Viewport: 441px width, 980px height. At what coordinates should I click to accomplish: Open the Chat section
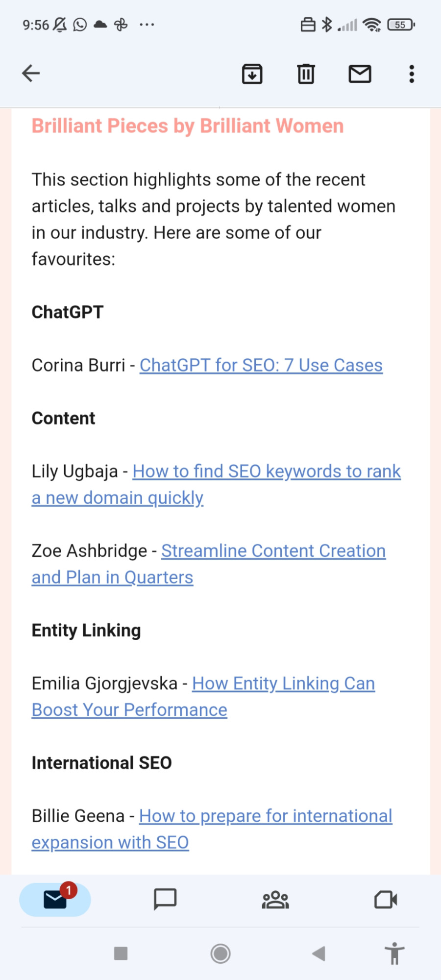point(165,899)
